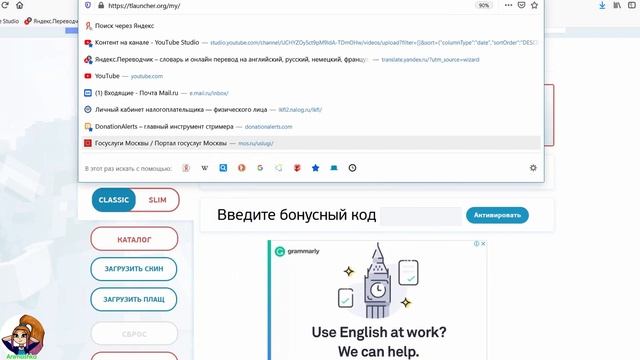Image resolution: width=640 pixels, height=360 pixels.
Task: Open the page actions three-dot menu
Action: tap(508, 5)
